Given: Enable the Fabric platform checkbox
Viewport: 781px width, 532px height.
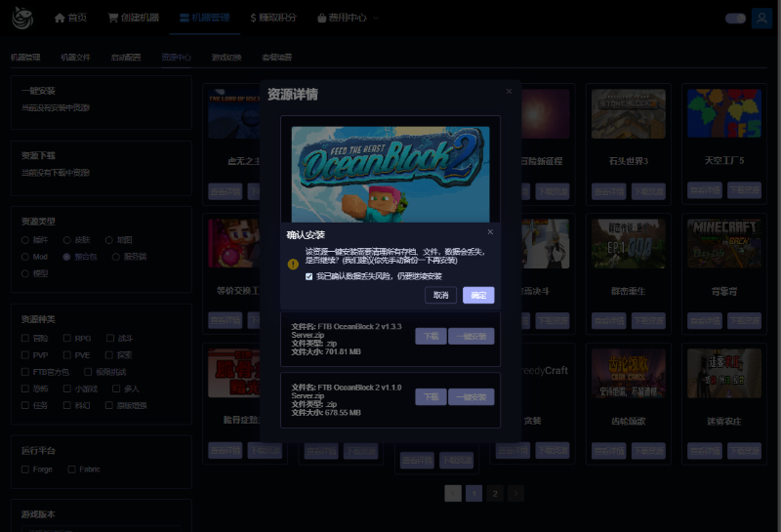Looking at the screenshot, I should (x=71, y=470).
